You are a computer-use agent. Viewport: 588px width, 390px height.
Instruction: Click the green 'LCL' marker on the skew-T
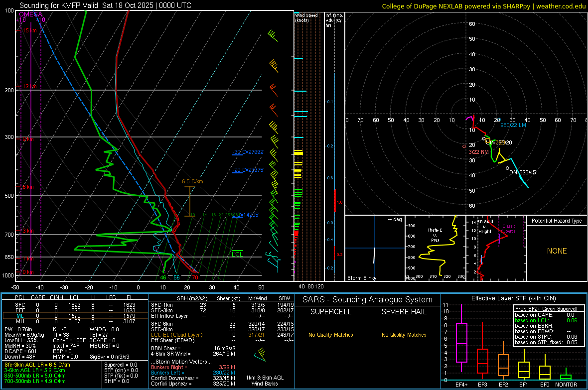(x=237, y=254)
